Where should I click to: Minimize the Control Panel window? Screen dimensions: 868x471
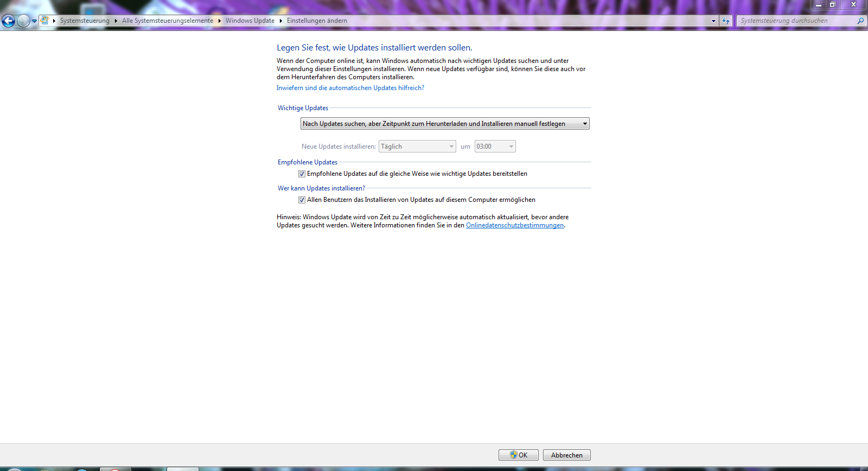818,4
